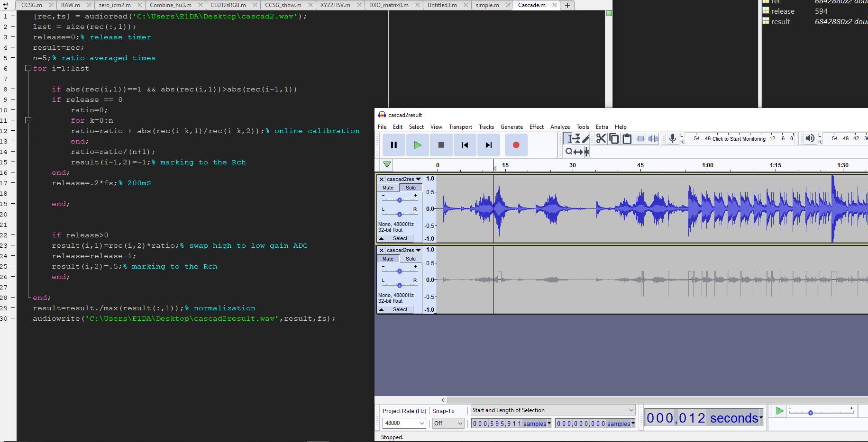The image size is (868, 442).
Task: Click the result variable icon in workspace
Action: click(x=766, y=21)
